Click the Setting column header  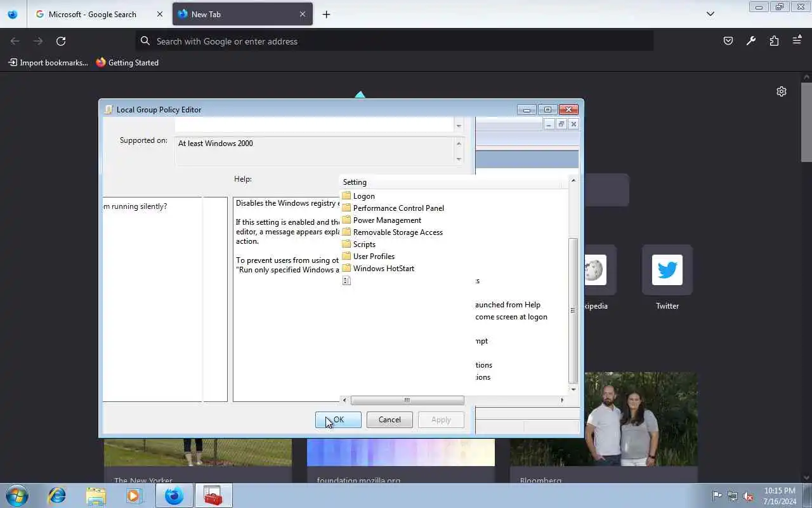[454, 182]
